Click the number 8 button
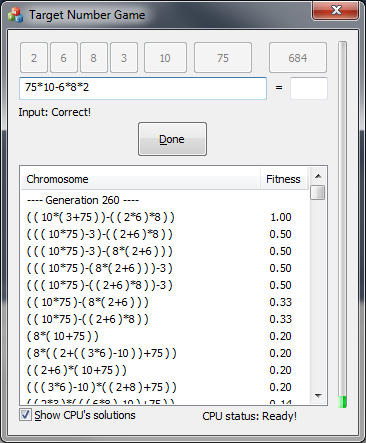This screenshot has width=366, height=443. (94, 58)
